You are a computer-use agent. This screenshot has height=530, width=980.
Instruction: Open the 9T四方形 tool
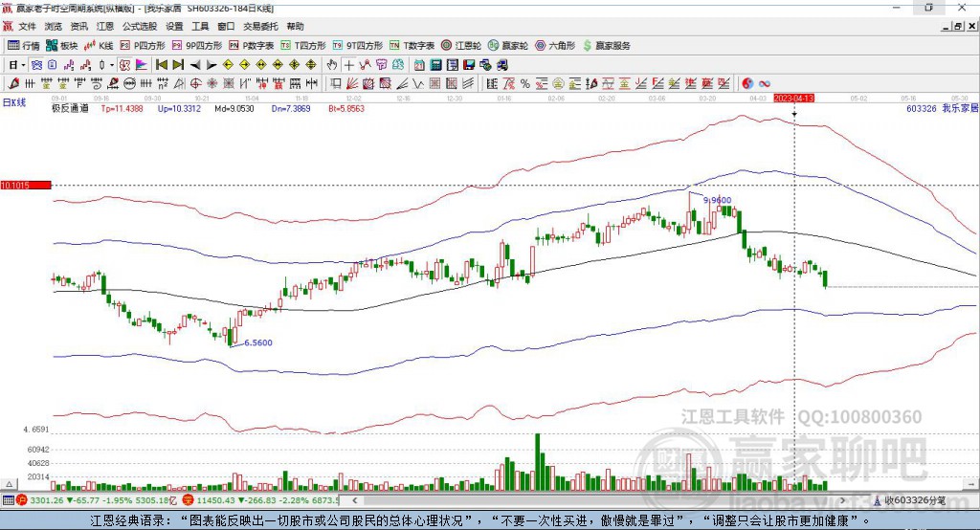click(x=358, y=46)
